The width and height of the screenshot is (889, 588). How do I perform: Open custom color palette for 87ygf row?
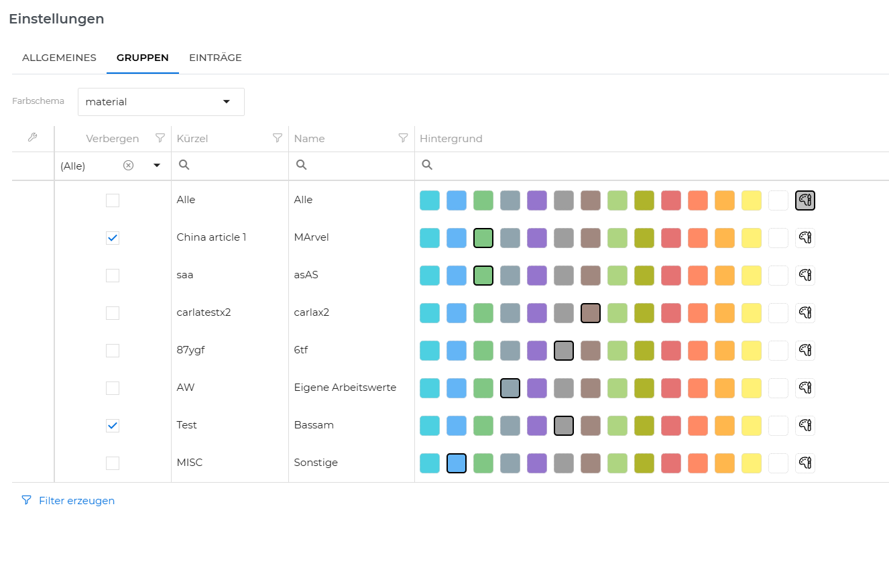click(805, 351)
